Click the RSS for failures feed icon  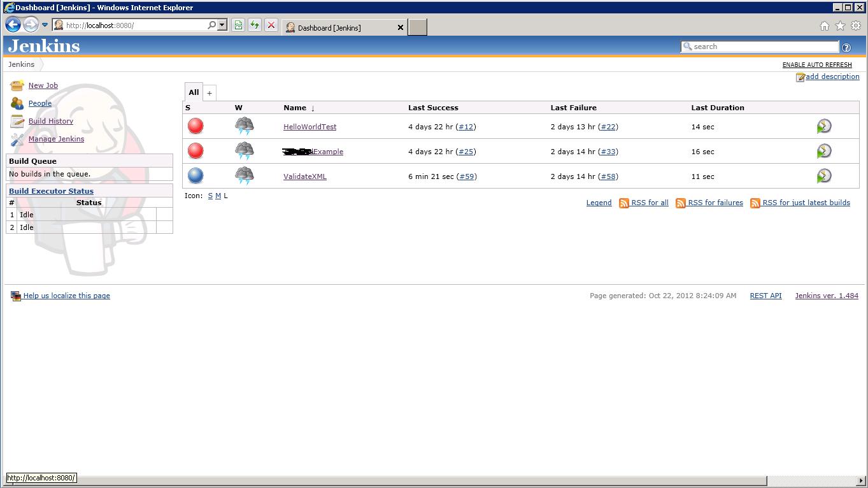coord(681,203)
